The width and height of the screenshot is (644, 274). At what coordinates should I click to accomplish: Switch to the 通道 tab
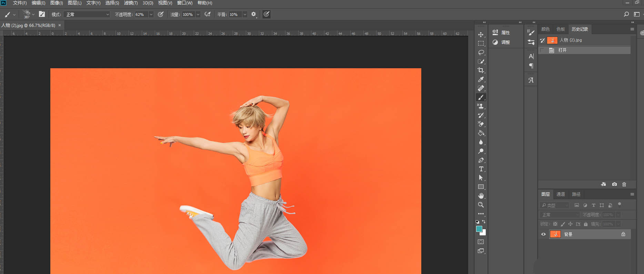(561, 194)
